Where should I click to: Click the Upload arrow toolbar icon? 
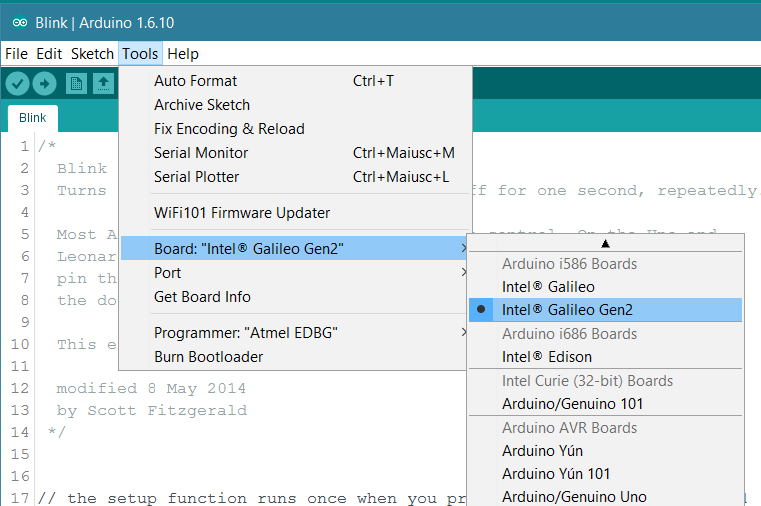tap(44, 84)
